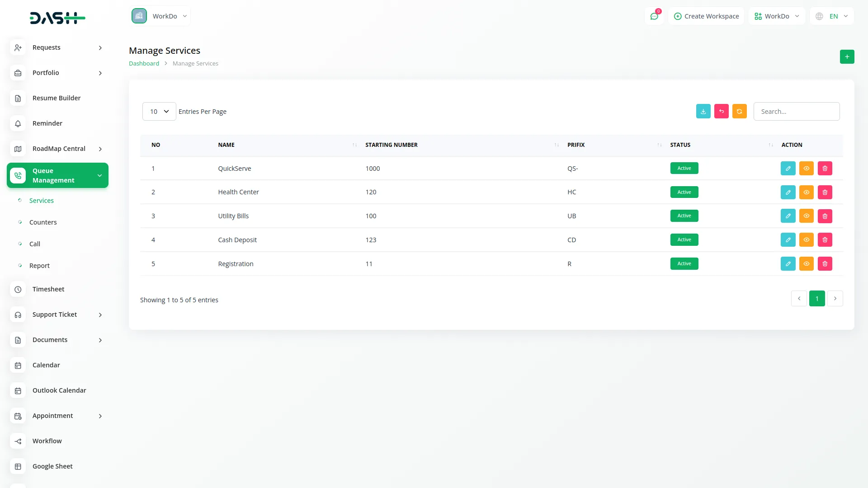The height and width of the screenshot is (488, 868).
Task: Click the Active status badge for QuickServe
Action: point(684,168)
